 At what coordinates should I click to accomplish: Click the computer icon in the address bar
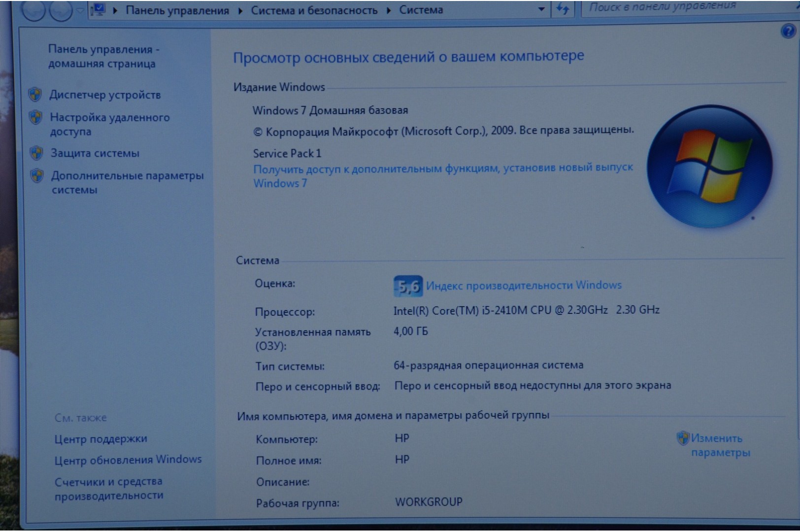pyautogui.click(x=99, y=9)
